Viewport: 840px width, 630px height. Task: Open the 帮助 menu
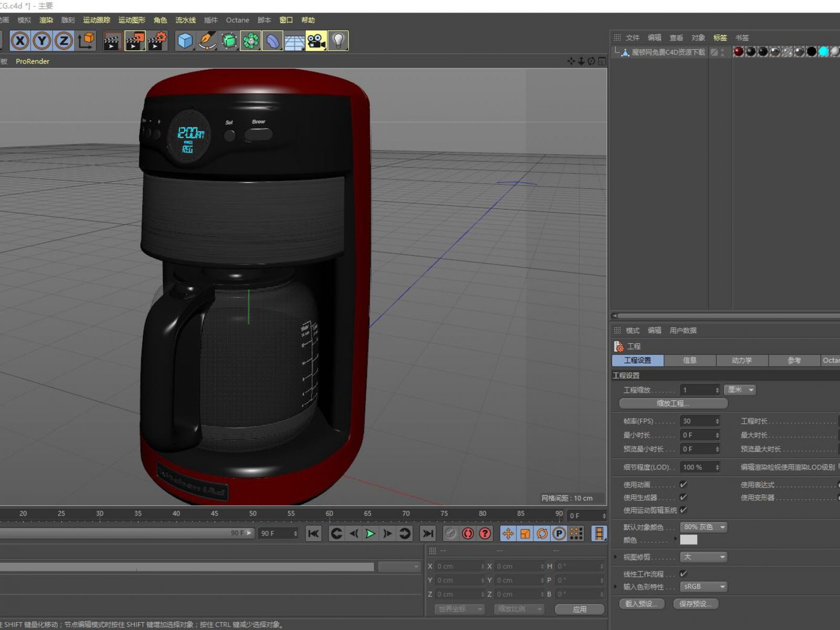coord(308,20)
